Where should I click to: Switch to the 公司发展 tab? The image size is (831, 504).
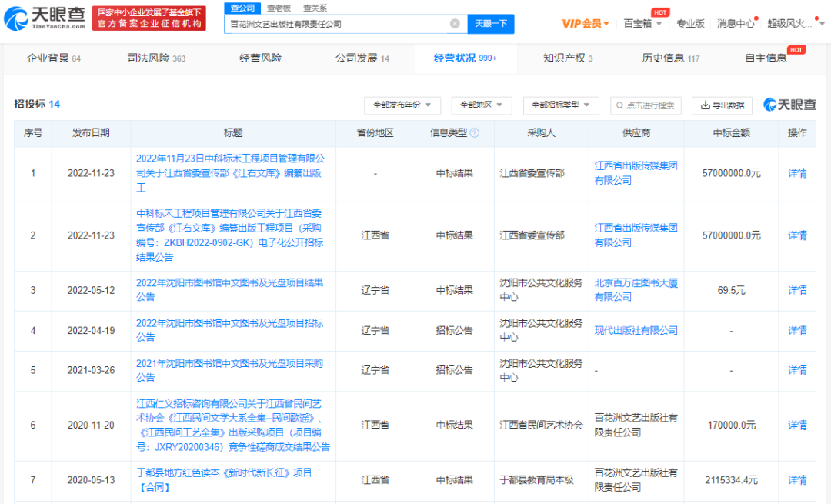click(x=362, y=58)
